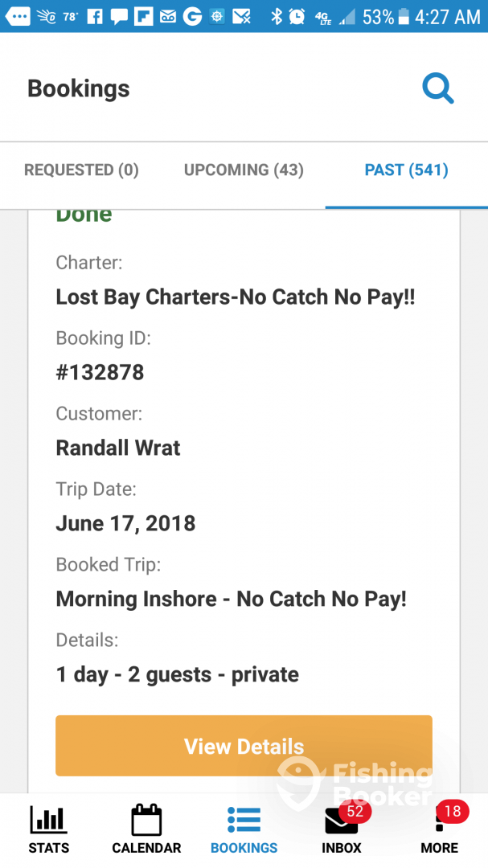Open the Stats bar chart icon
This screenshot has height=868, width=488.
click(x=48, y=820)
